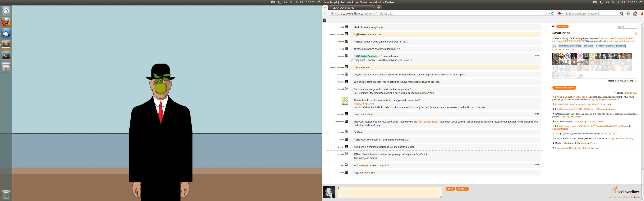
Task: Click the 1 message moved link
Action: pos(362,165)
